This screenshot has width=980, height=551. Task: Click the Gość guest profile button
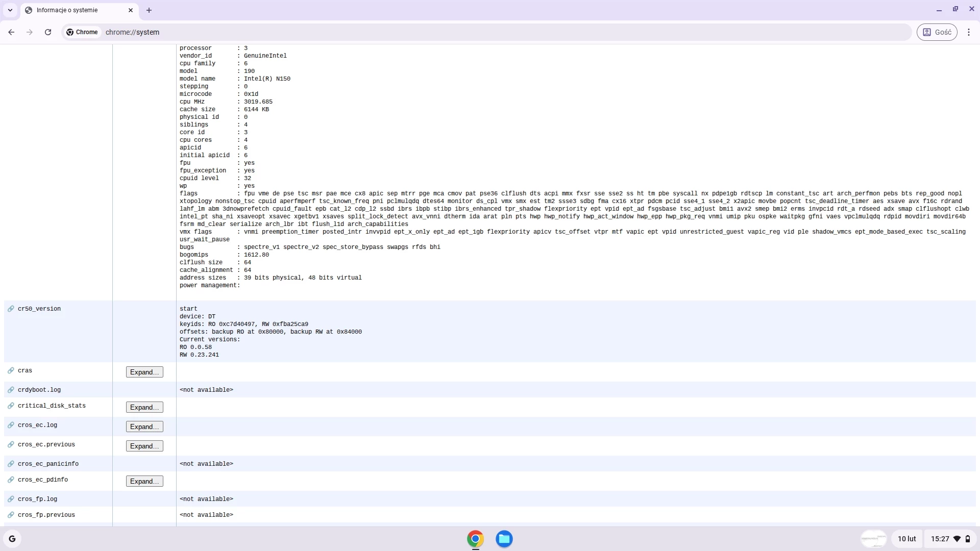click(937, 32)
